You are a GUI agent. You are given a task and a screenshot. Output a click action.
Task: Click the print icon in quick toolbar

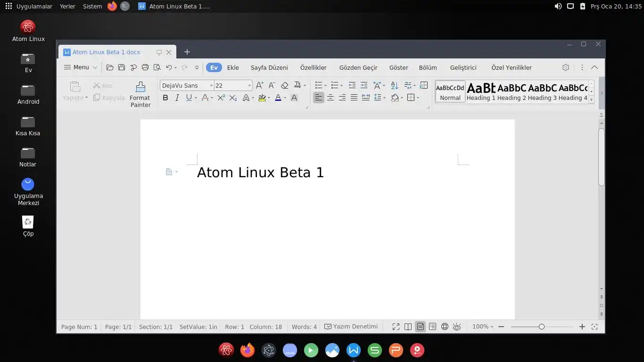pyautogui.click(x=145, y=67)
